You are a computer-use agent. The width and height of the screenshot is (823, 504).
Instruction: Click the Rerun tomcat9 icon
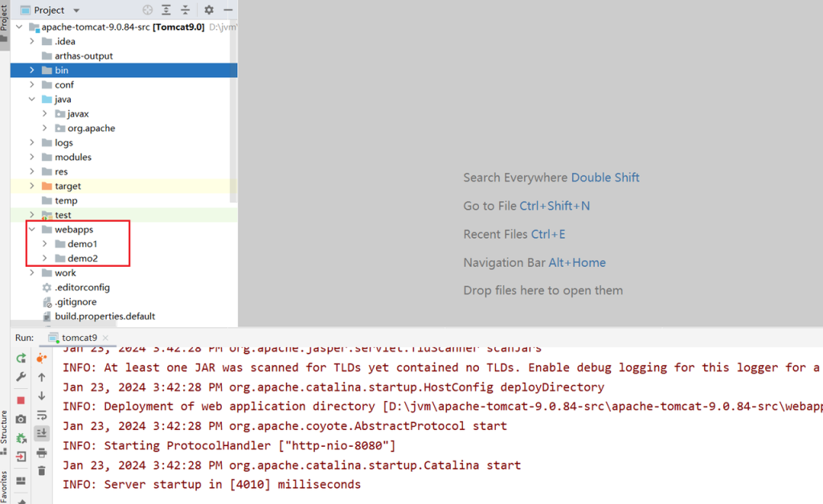click(x=21, y=358)
